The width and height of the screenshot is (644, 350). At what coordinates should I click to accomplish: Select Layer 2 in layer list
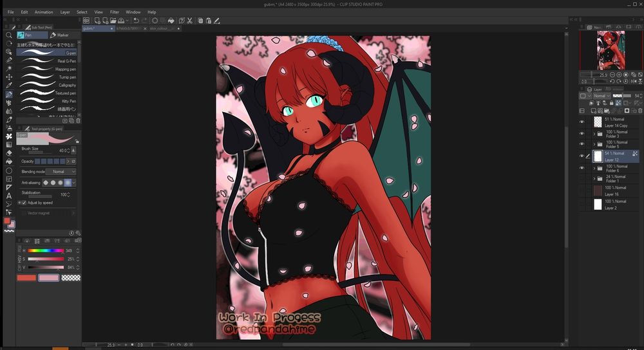[x=615, y=205]
